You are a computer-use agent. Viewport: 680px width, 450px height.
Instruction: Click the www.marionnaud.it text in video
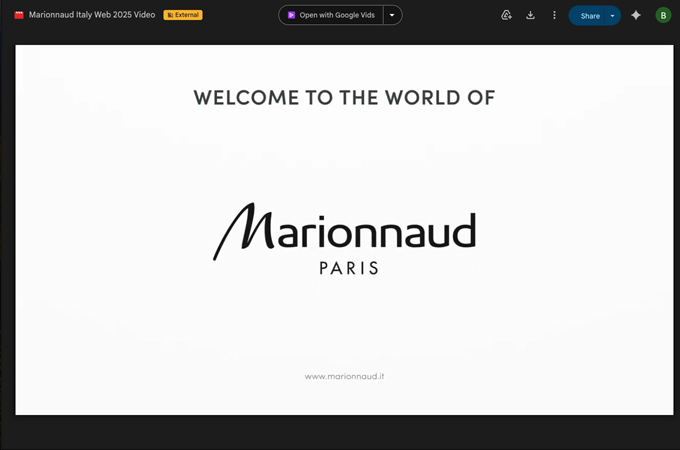344,376
